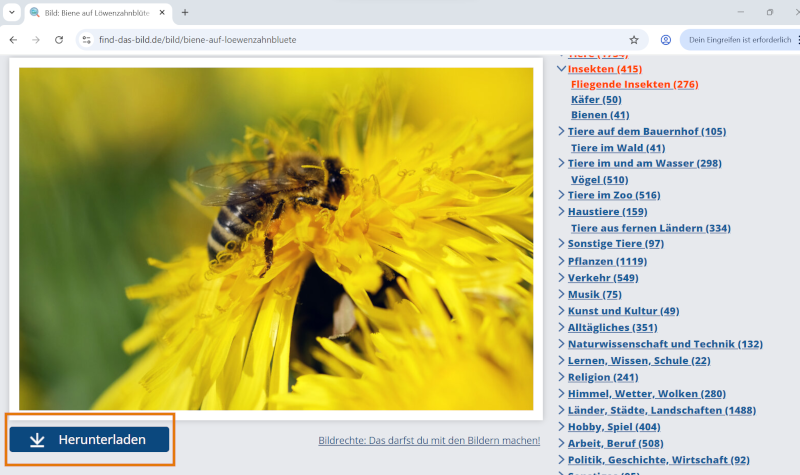
Task: Select Fliegende Insekten subcategory
Action: coord(634,84)
